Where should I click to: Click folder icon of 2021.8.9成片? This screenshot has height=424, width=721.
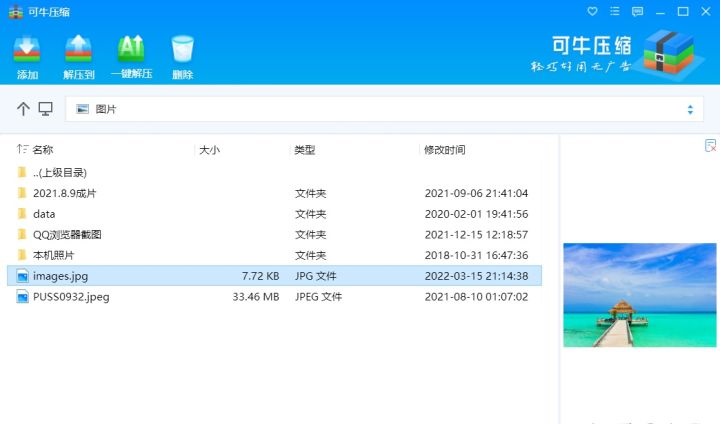(22, 193)
